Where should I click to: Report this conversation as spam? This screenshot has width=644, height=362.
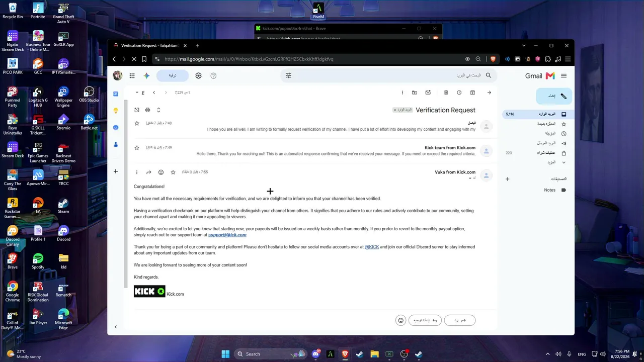click(459, 93)
